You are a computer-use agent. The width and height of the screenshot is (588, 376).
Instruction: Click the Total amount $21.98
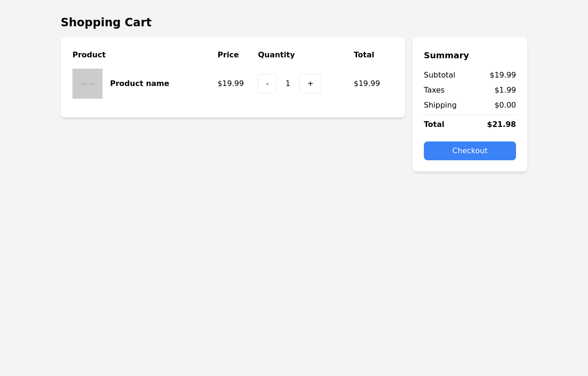(501, 124)
